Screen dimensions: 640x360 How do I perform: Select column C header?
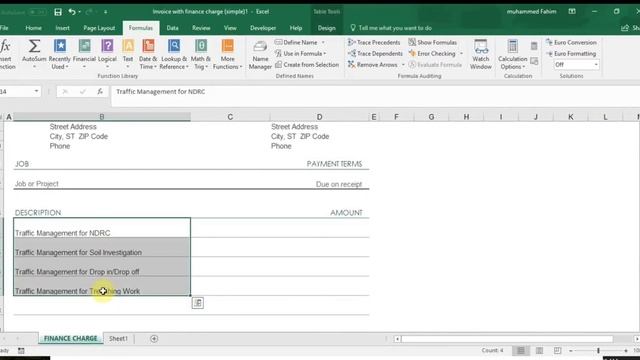pyautogui.click(x=230, y=117)
